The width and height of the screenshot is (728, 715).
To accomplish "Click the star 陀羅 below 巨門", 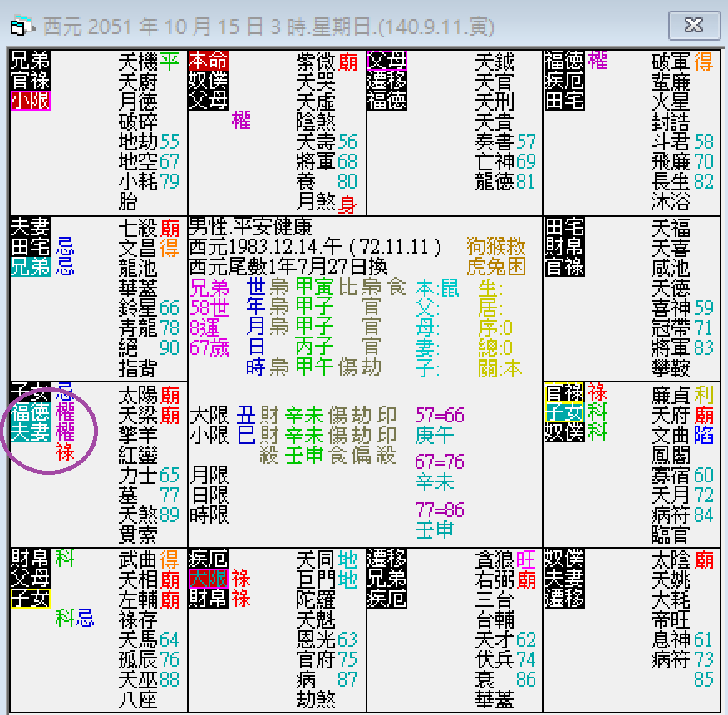I will click(x=316, y=599).
